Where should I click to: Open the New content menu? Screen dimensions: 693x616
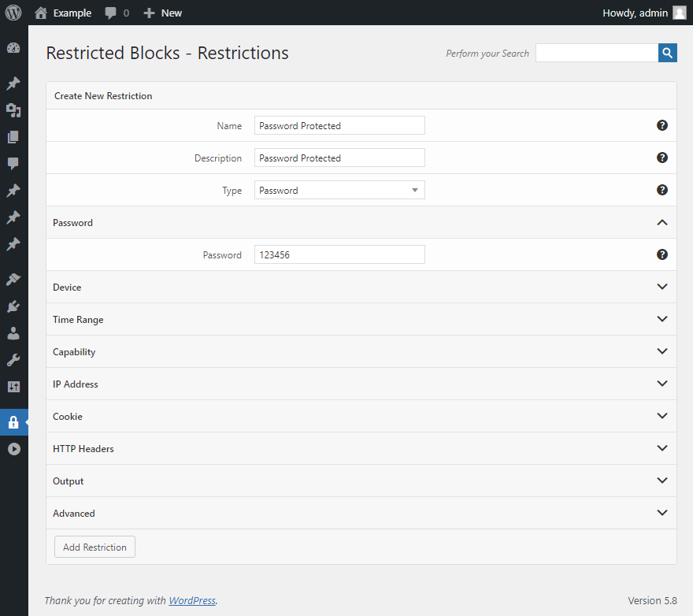[x=163, y=13]
